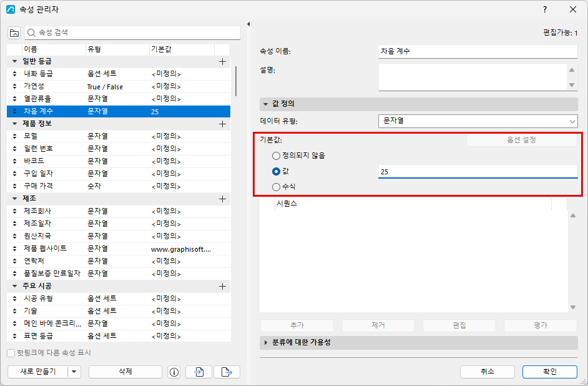Add property to 일반 등급 group with plus

(222, 61)
